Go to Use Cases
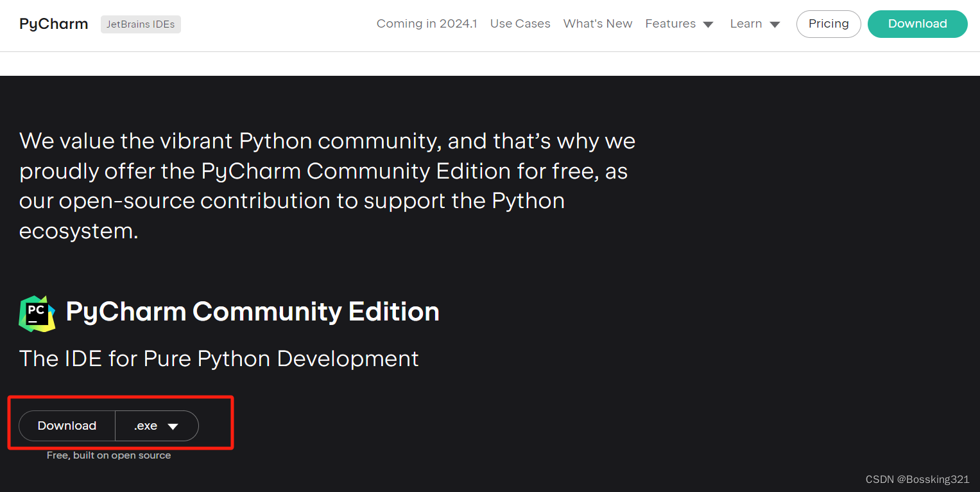The height and width of the screenshot is (492, 980). coord(520,24)
